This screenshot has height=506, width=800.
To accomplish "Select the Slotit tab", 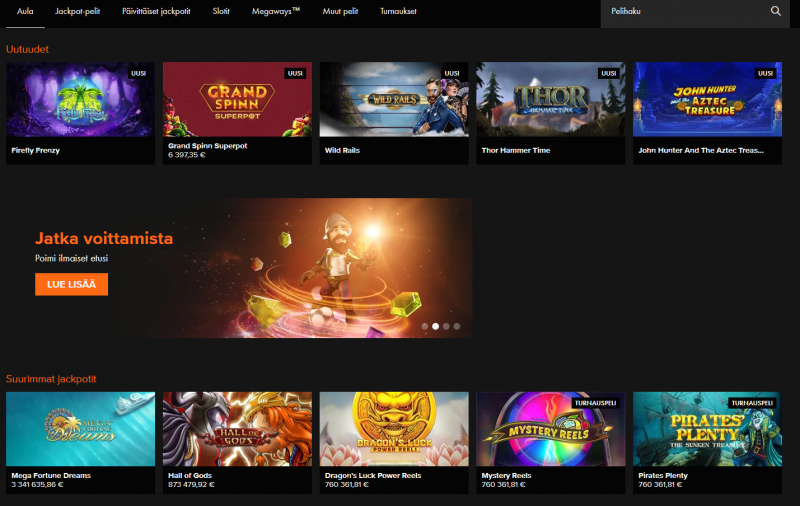I will [221, 11].
